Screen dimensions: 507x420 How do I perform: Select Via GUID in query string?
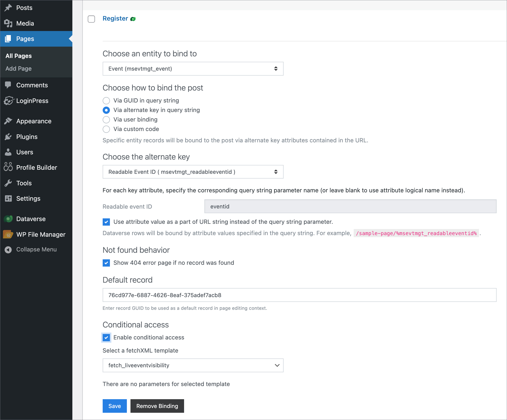click(106, 100)
